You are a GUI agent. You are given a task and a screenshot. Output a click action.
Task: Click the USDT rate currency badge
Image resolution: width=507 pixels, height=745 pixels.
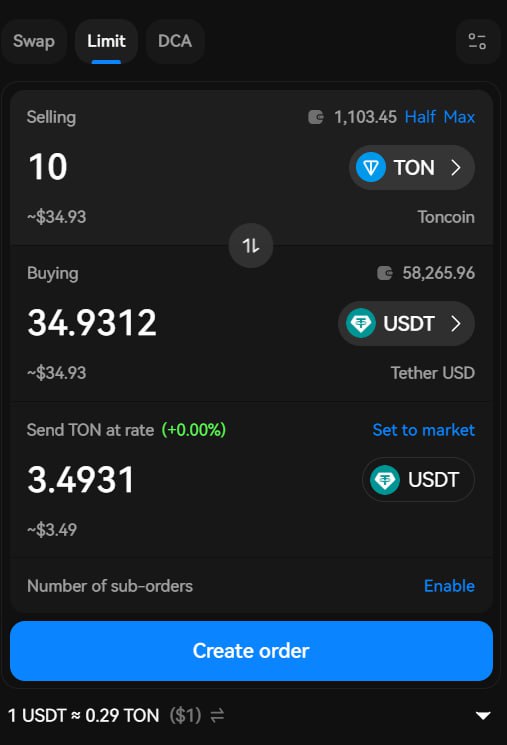pyautogui.click(x=418, y=479)
